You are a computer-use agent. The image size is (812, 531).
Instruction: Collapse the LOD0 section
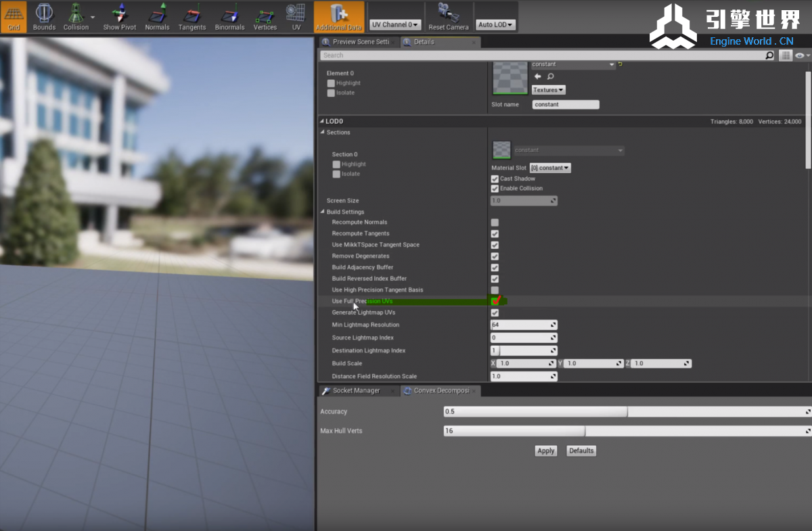[x=322, y=122]
